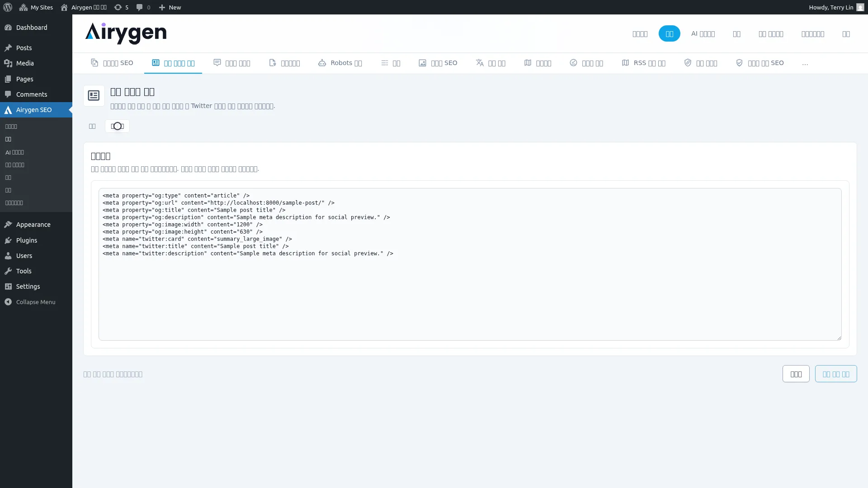Image resolution: width=868 pixels, height=488 pixels.
Task: Open the tab with the plain shield icon
Action: [x=700, y=63]
